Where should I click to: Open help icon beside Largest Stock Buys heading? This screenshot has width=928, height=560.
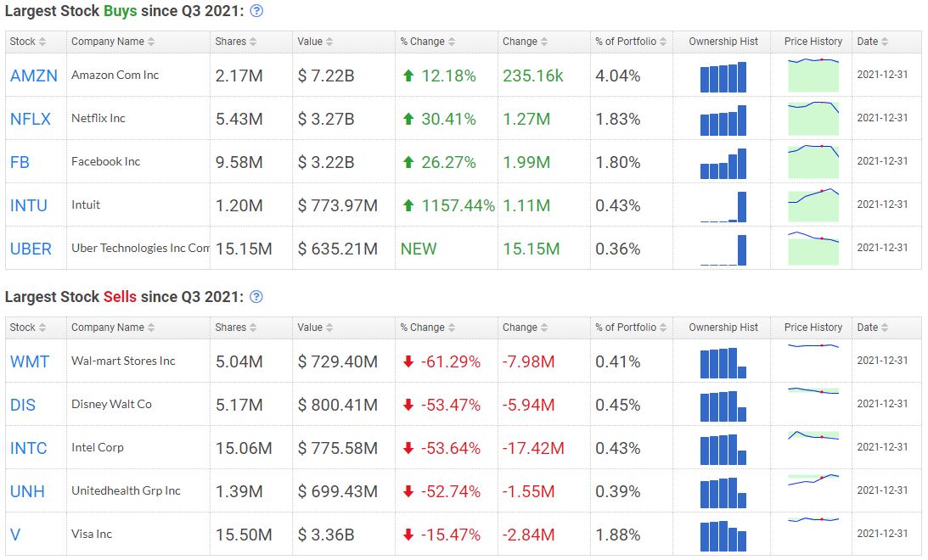(x=256, y=11)
